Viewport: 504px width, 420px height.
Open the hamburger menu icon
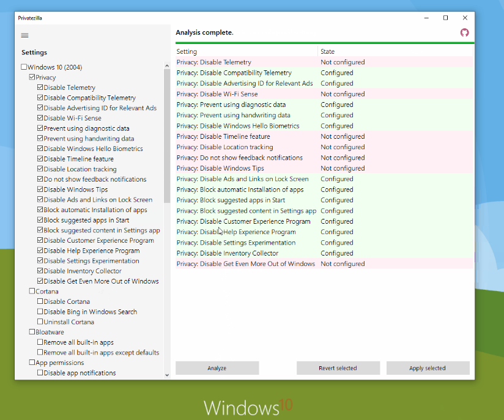[x=24, y=35]
